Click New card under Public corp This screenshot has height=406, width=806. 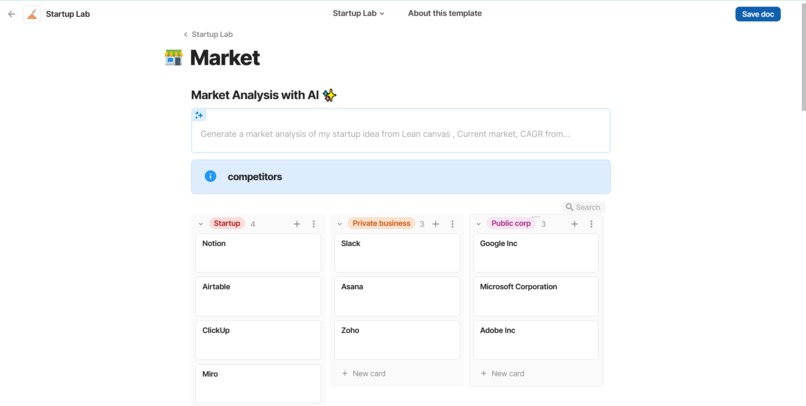pyautogui.click(x=503, y=374)
